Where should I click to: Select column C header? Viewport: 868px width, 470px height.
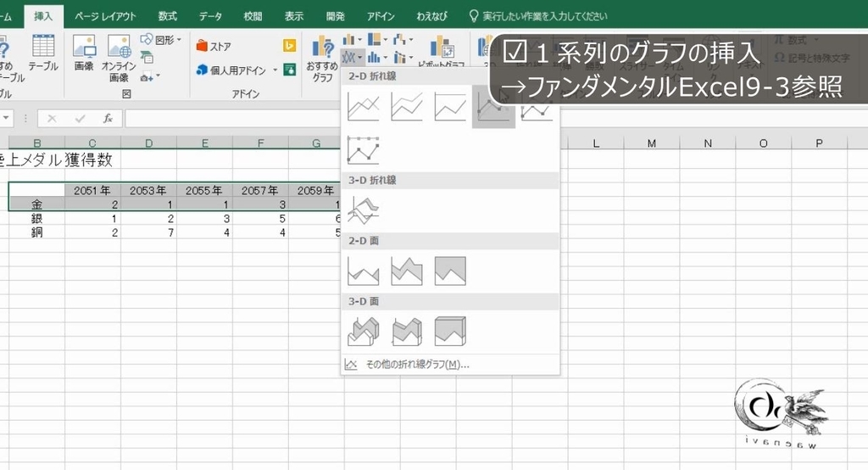tap(92, 143)
